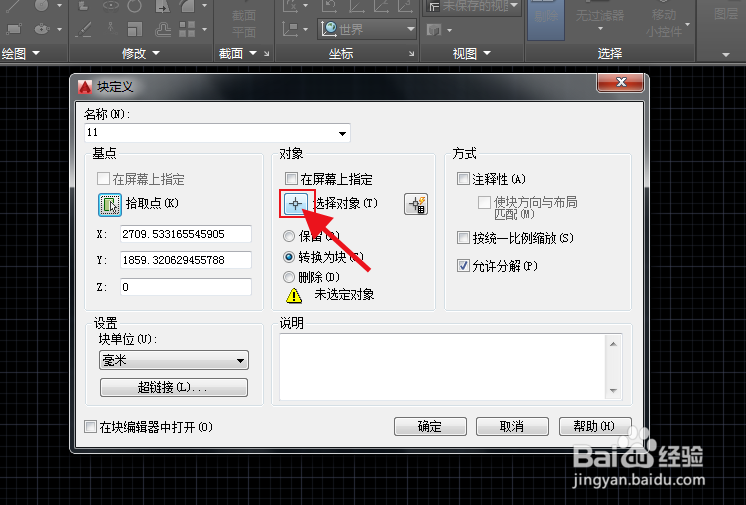
Task: Click the Hyperlink (超链接) button
Action: point(174,387)
